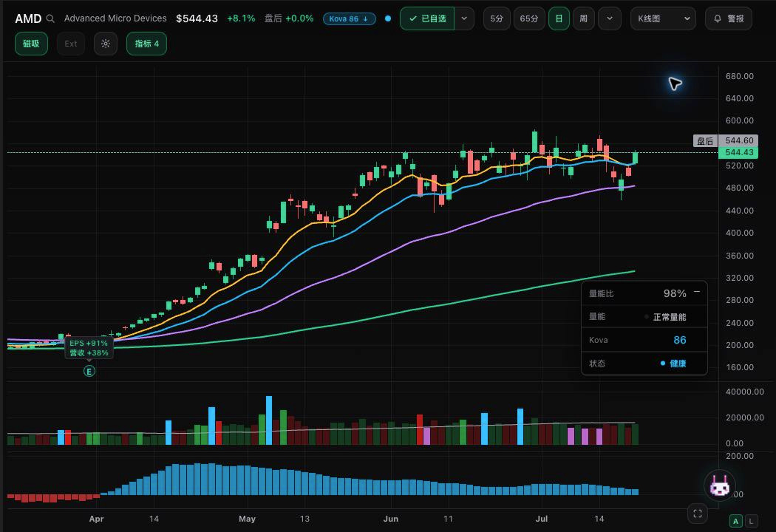This screenshot has height=532, width=776.
Task: Click the earnings E marker on chart
Action: (89, 371)
